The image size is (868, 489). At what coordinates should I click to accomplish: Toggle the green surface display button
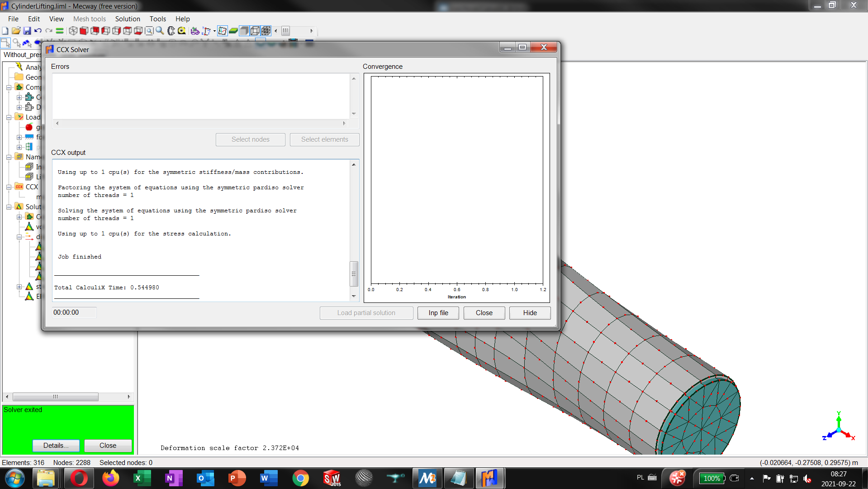point(233,31)
